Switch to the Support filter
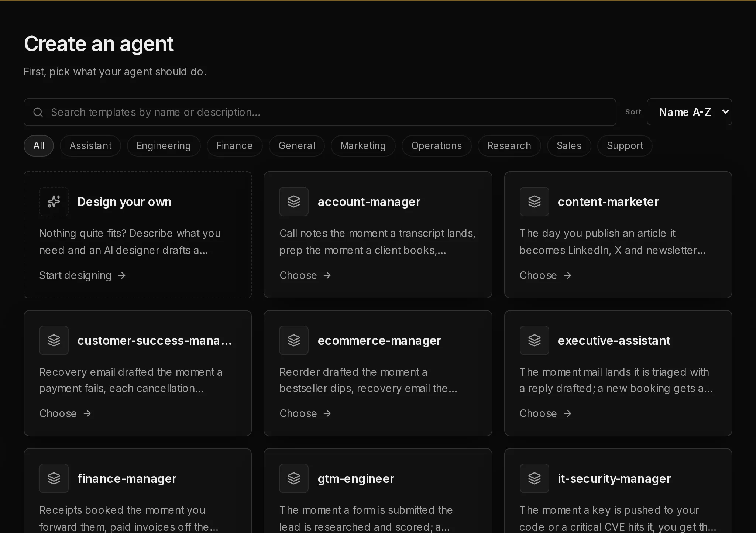The image size is (756, 533). [625, 146]
